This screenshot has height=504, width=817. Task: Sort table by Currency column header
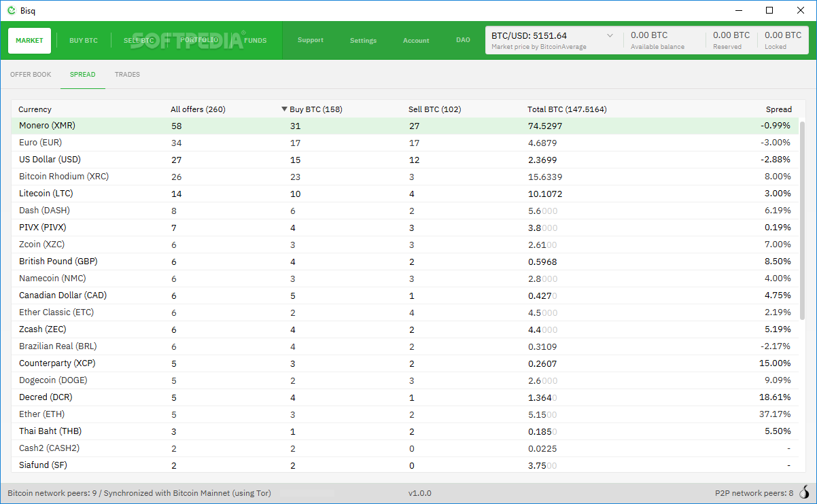coord(35,109)
